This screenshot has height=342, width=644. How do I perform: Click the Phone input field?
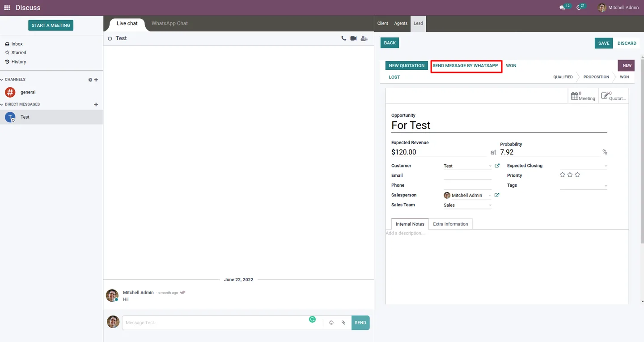click(x=467, y=186)
